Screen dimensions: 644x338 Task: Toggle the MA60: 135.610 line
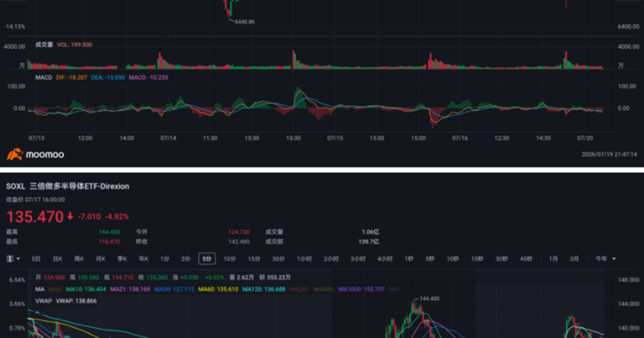[218, 289]
